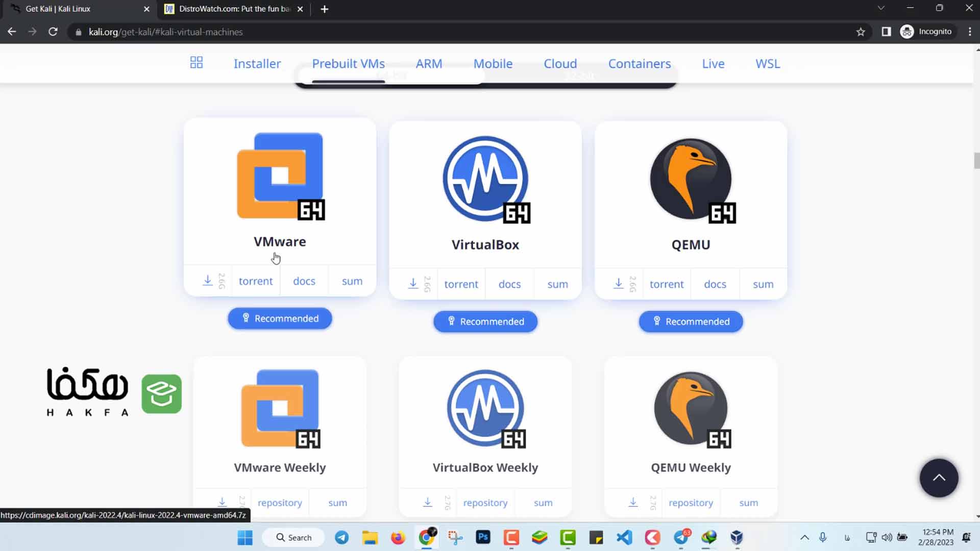Open VirtualBox docs link
Image resolution: width=980 pixels, height=551 pixels.
pos(510,284)
